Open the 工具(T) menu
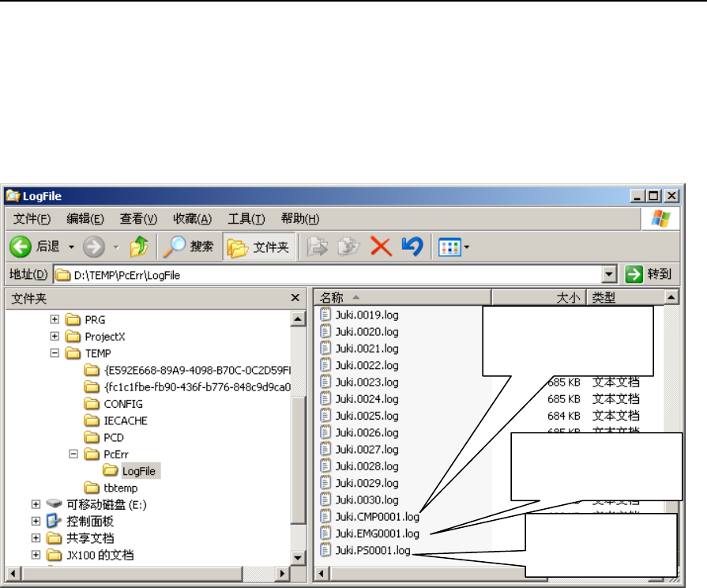 (246, 219)
